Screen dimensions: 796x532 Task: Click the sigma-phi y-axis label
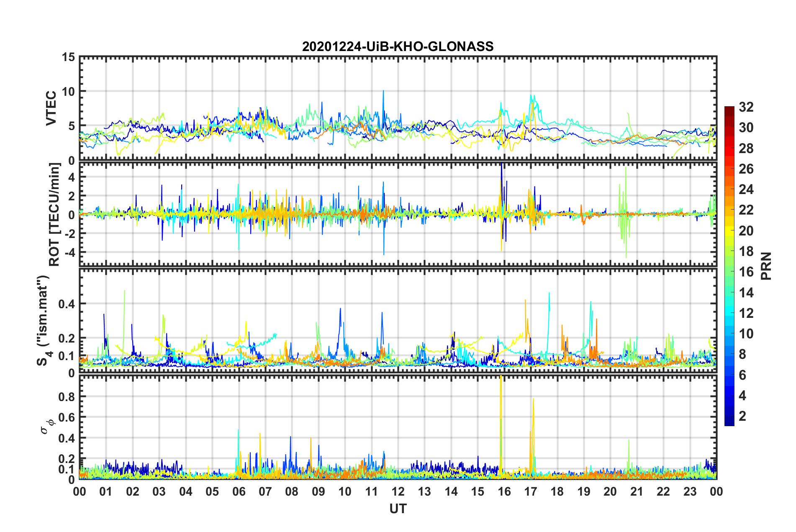coord(47,427)
